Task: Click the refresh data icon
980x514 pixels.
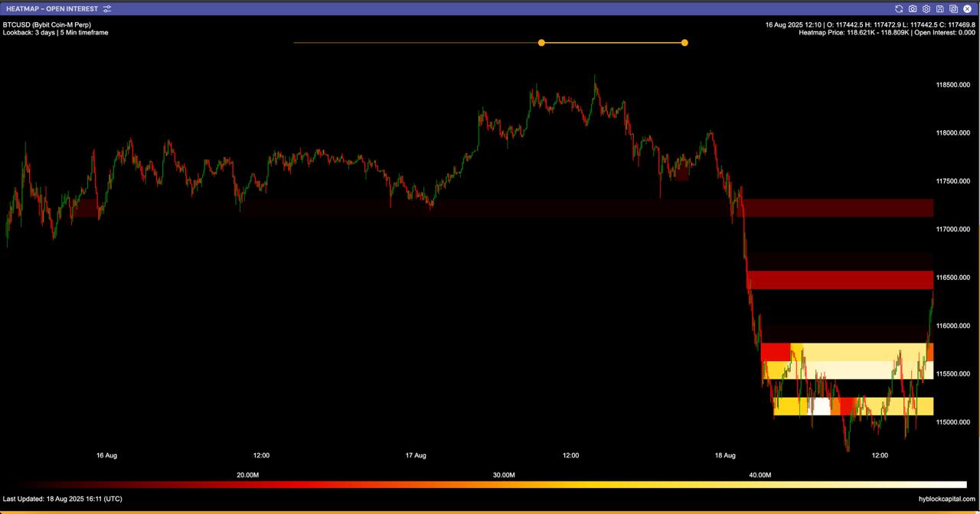Action: click(x=899, y=8)
